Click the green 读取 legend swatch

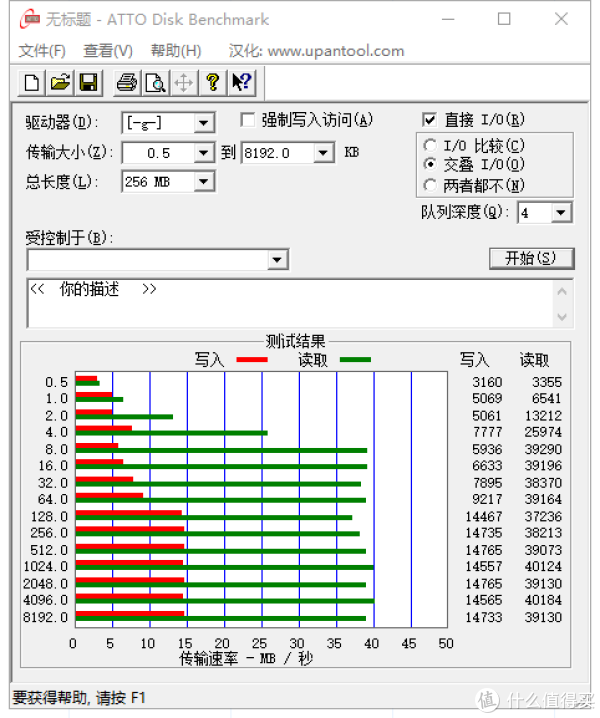pyautogui.click(x=355, y=360)
